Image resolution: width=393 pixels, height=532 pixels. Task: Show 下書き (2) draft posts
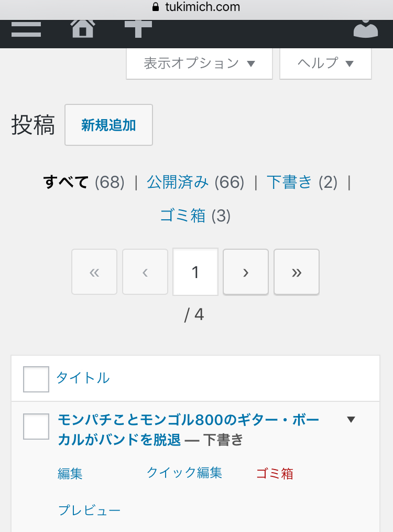(302, 182)
